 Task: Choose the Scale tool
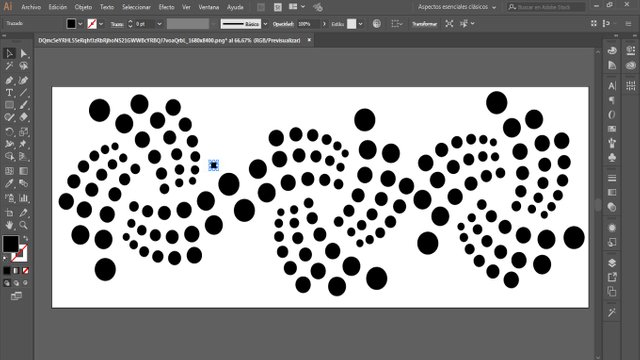(x=23, y=131)
